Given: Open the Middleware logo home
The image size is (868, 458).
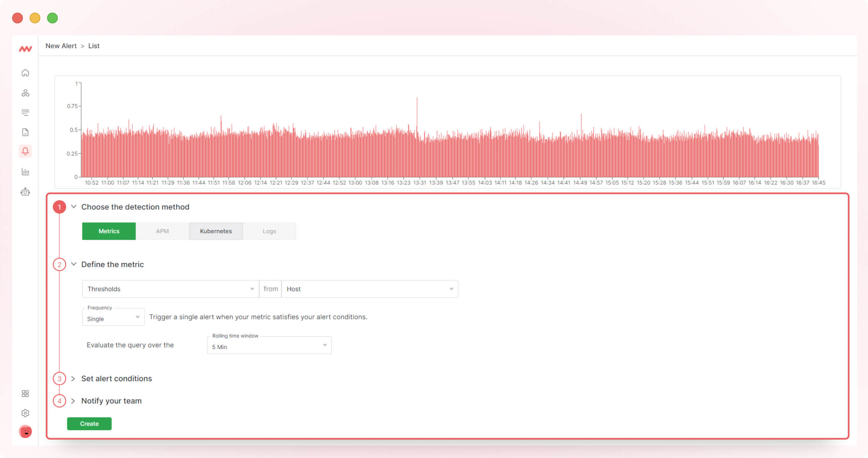Looking at the screenshot, I should tap(25, 49).
